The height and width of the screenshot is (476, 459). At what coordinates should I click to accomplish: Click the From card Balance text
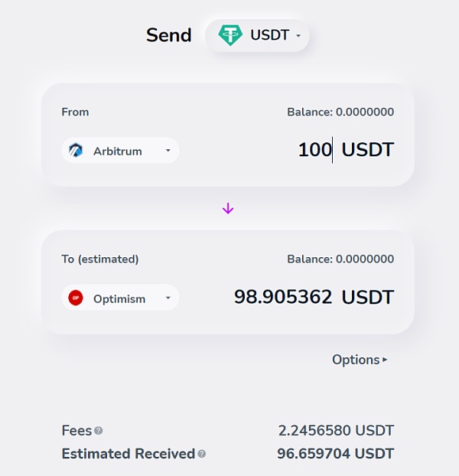340,112
